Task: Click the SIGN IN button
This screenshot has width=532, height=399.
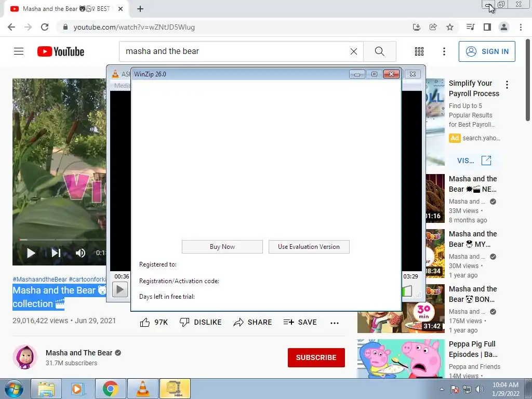Action: tap(487, 51)
